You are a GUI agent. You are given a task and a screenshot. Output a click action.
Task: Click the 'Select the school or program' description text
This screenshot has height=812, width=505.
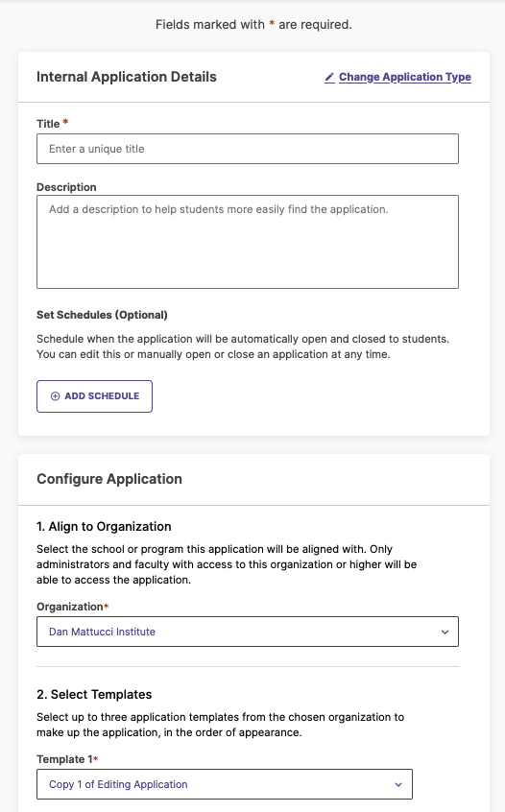pyautogui.click(x=227, y=564)
